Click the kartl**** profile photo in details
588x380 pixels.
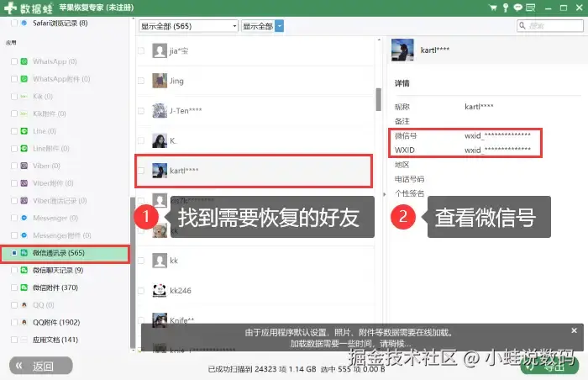coord(402,50)
